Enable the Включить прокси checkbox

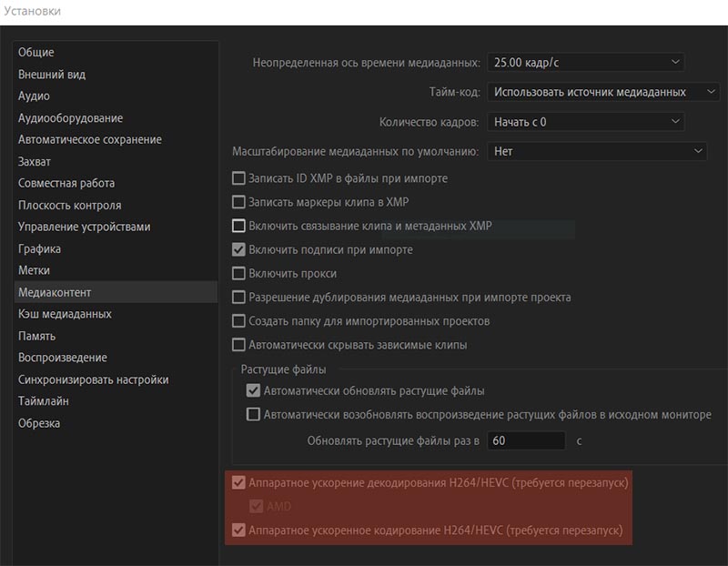click(x=238, y=274)
